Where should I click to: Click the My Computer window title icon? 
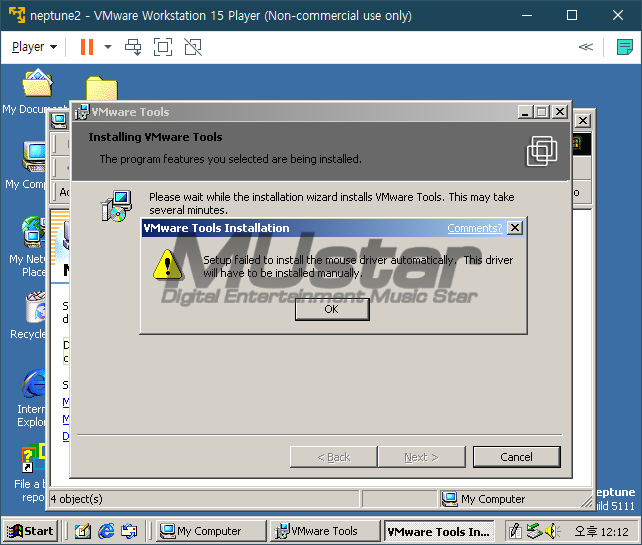[x=59, y=120]
